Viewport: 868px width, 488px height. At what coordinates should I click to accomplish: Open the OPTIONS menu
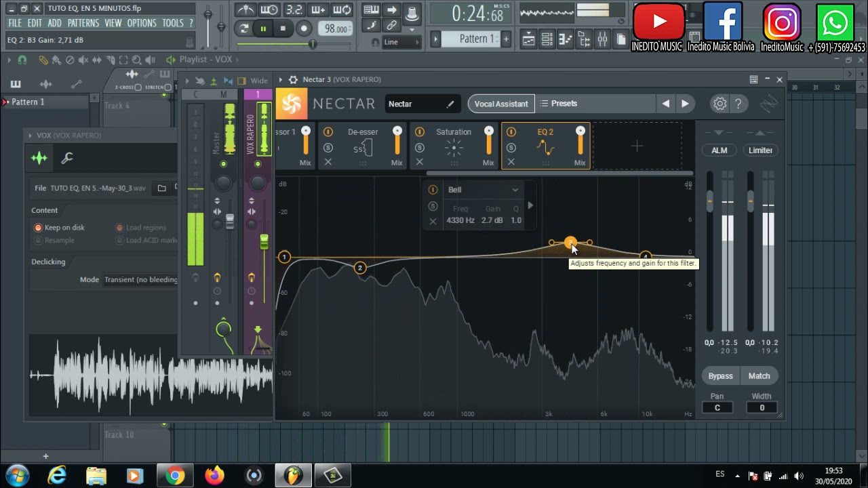click(x=142, y=23)
